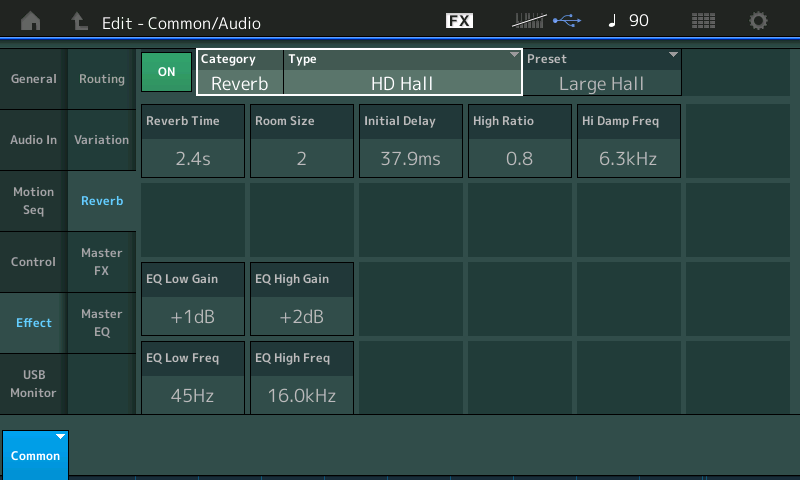
Task: Click the exit up-arrow icon
Action: pos(79,21)
